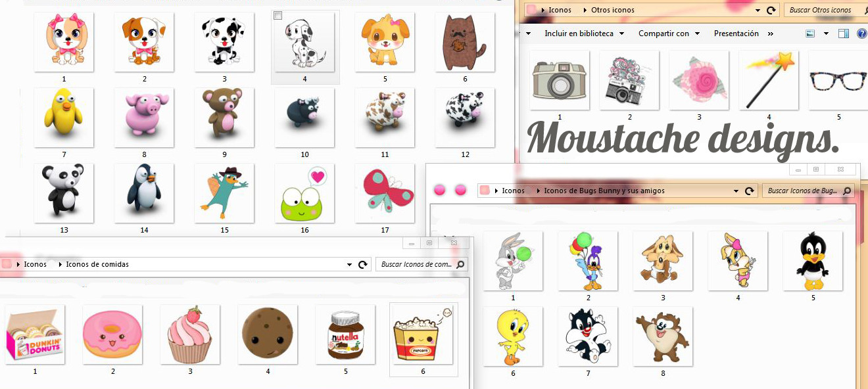Select the Tweety bird icon
The width and height of the screenshot is (868, 389).
coord(513,336)
